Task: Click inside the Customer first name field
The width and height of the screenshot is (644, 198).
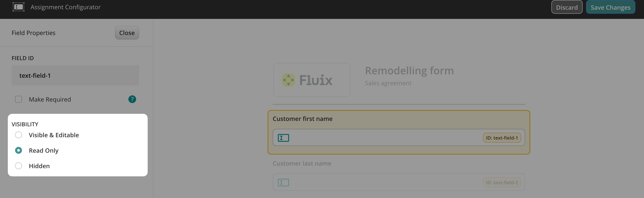Action: pos(385,138)
